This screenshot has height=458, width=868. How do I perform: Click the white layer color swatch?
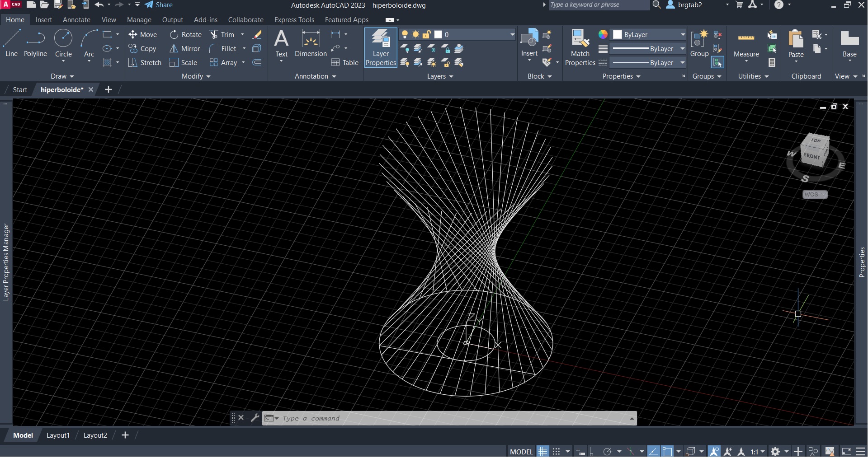click(x=438, y=35)
